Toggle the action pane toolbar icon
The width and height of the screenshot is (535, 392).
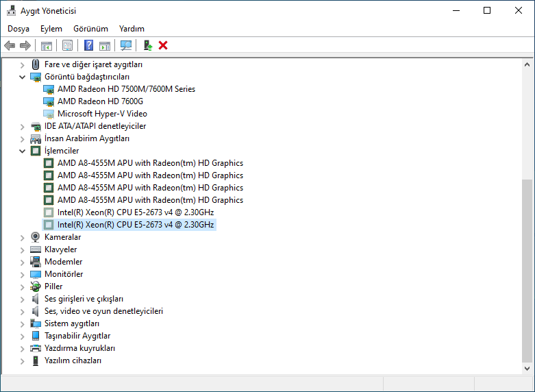pos(105,45)
